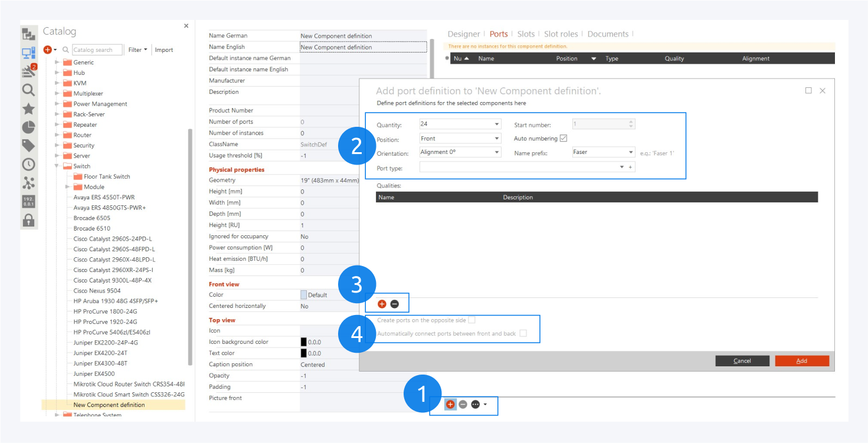
Task: Click the pie chart reports sidebar icon
Action: [x=28, y=127]
